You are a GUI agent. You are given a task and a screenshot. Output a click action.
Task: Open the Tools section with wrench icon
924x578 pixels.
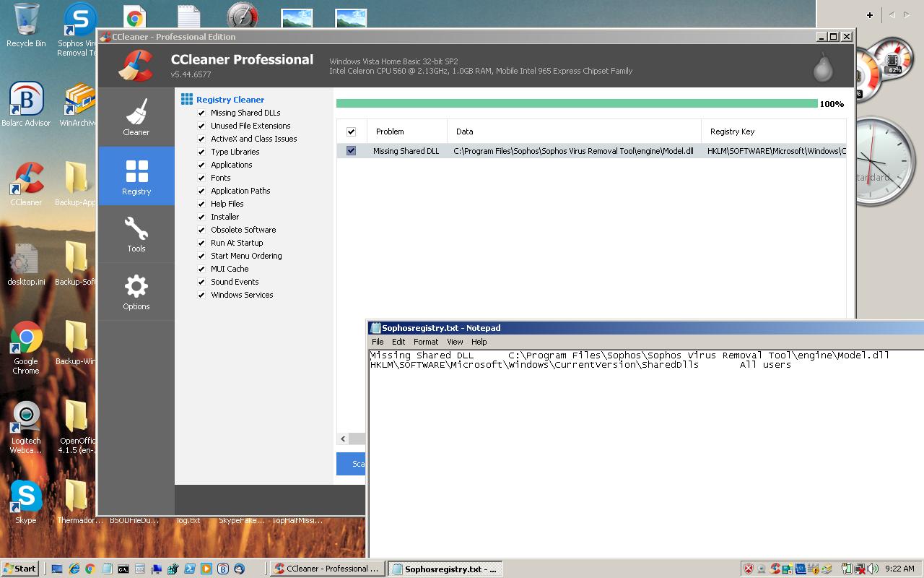click(136, 233)
